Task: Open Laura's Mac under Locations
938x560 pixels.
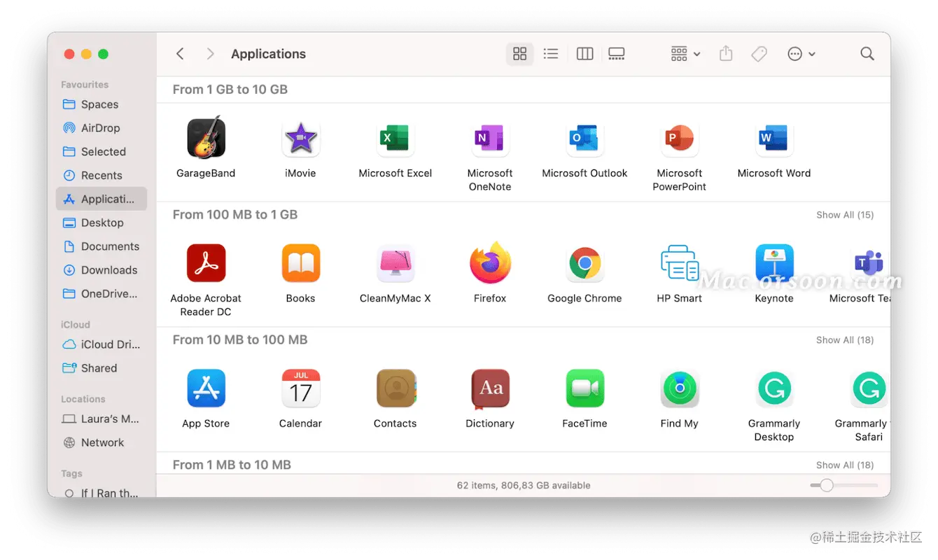Action: point(101,419)
